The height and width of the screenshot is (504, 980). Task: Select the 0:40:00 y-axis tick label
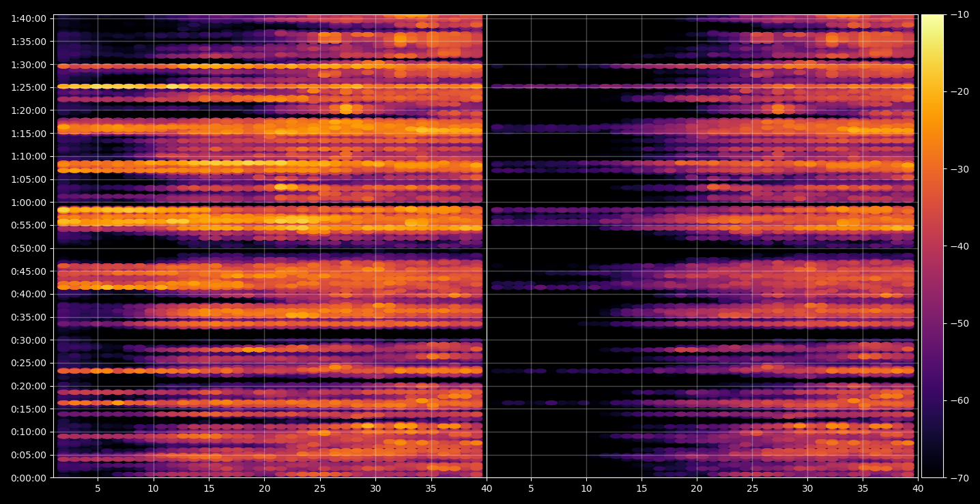[x=29, y=294]
